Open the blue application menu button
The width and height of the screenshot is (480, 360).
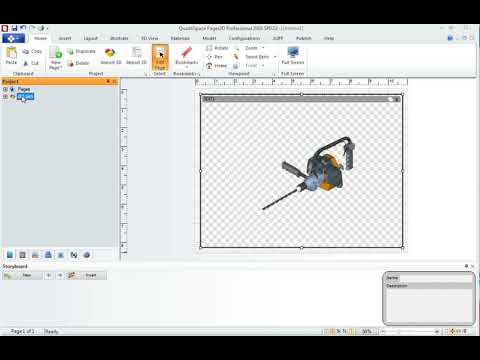13,38
